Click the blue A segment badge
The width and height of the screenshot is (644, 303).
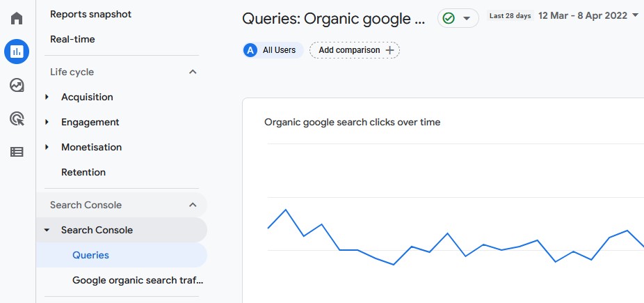tap(250, 50)
